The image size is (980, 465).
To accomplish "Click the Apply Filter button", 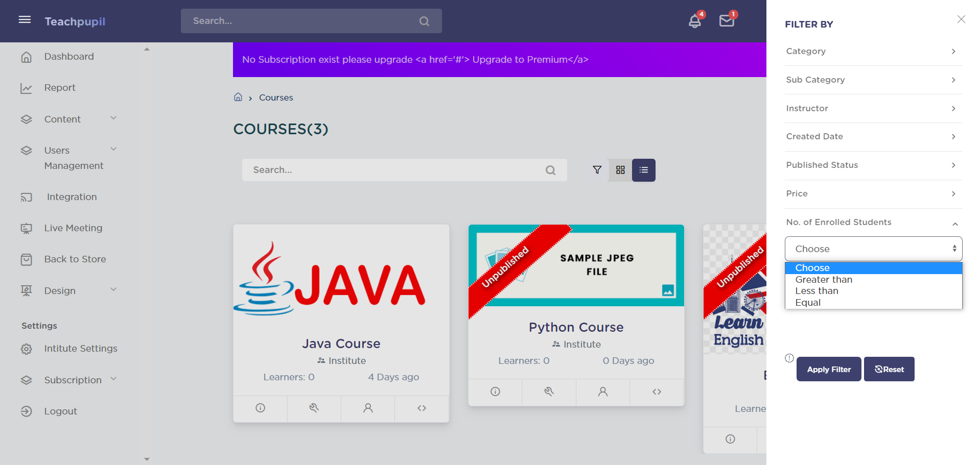I will (828, 369).
